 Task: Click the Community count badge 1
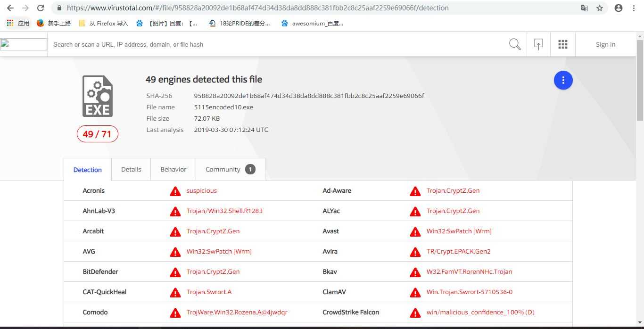[x=250, y=169]
